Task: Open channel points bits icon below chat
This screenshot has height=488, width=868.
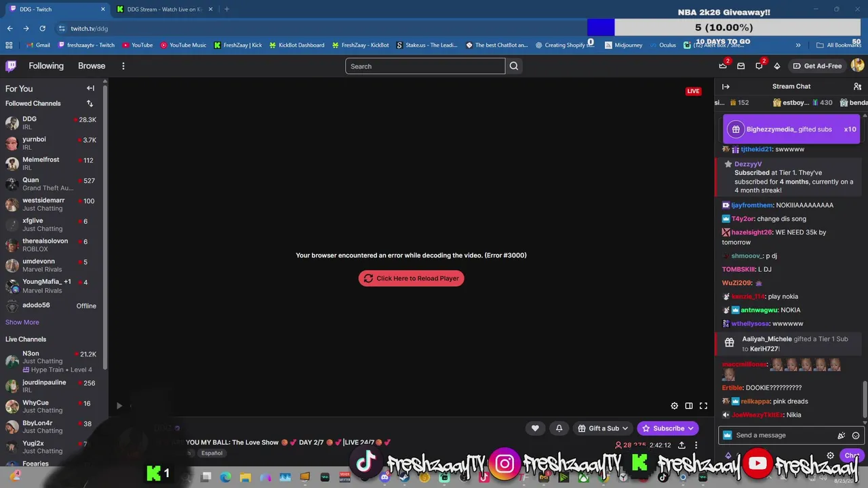Action: point(728,455)
